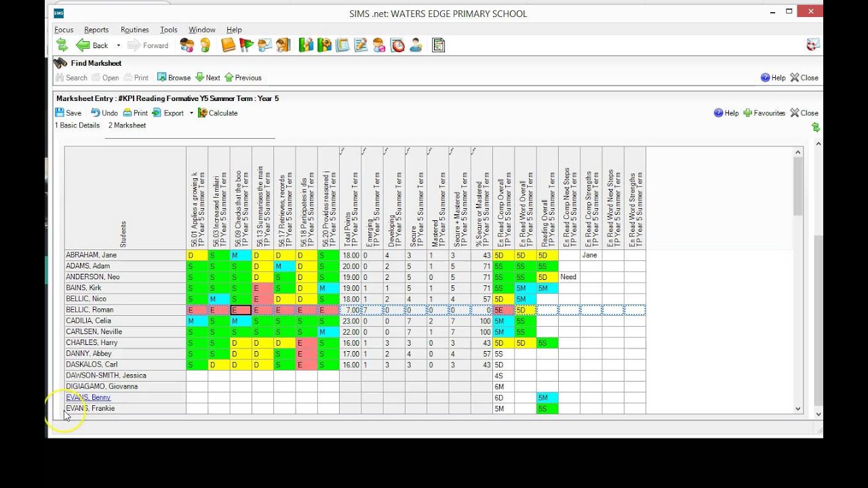Undo the last marksheet change
Image resolution: width=868 pixels, height=488 pixels.
tap(104, 113)
